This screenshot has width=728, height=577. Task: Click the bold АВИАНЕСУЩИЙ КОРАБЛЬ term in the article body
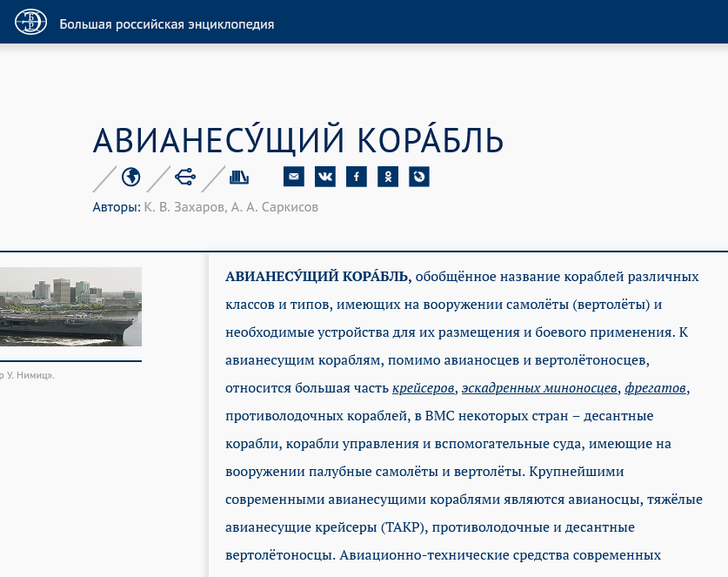(318, 277)
